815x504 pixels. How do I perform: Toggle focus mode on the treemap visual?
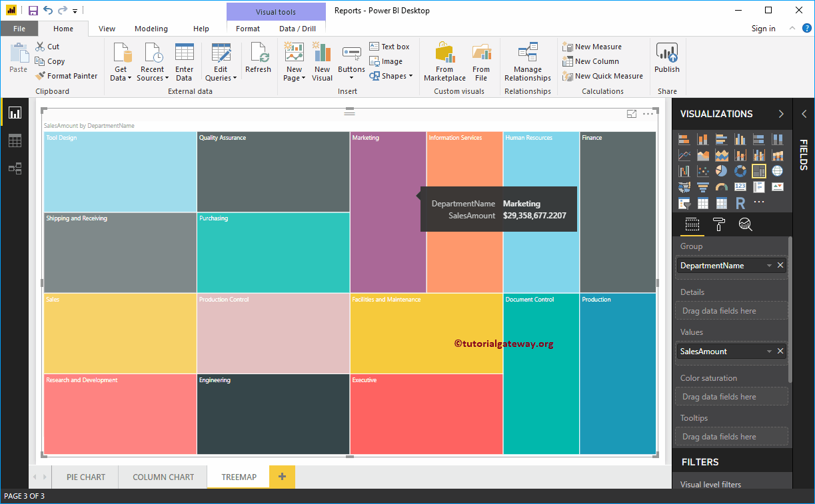click(632, 114)
